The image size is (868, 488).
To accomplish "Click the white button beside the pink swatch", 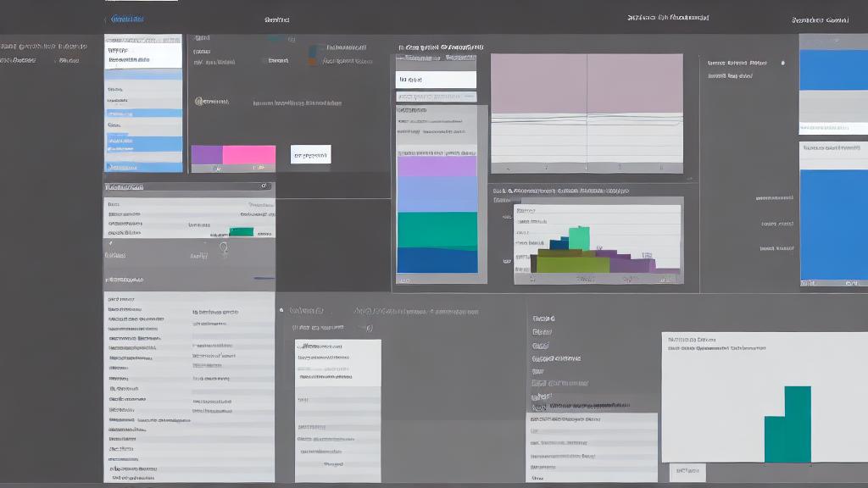I will pos(310,155).
